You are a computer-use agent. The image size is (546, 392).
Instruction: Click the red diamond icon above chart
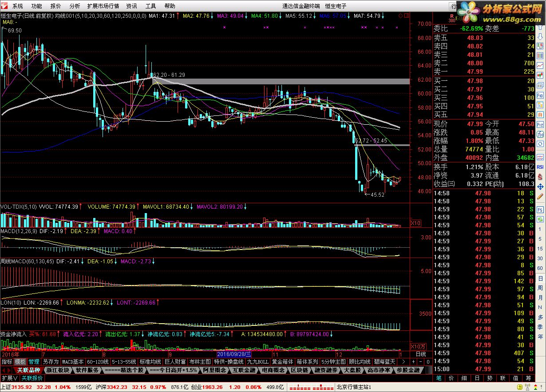click(400, 16)
